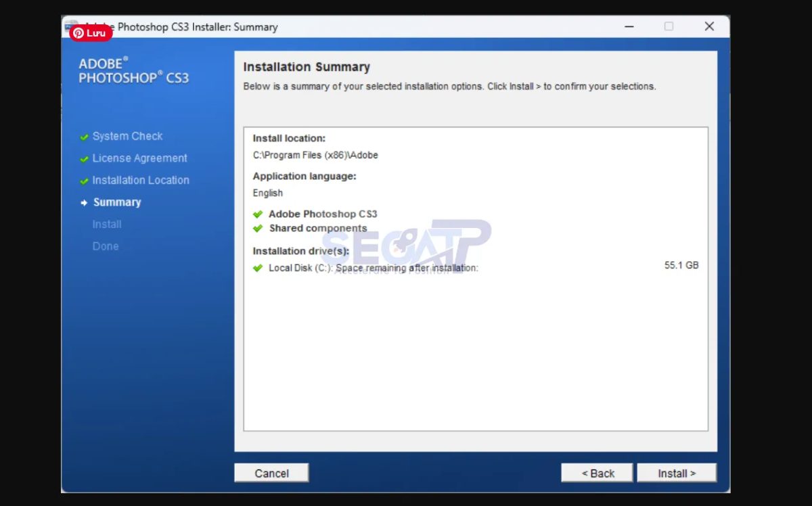Image resolution: width=812 pixels, height=506 pixels.
Task: Click the green check beside Local Disk (C:)
Action: (x=258, y=268)
